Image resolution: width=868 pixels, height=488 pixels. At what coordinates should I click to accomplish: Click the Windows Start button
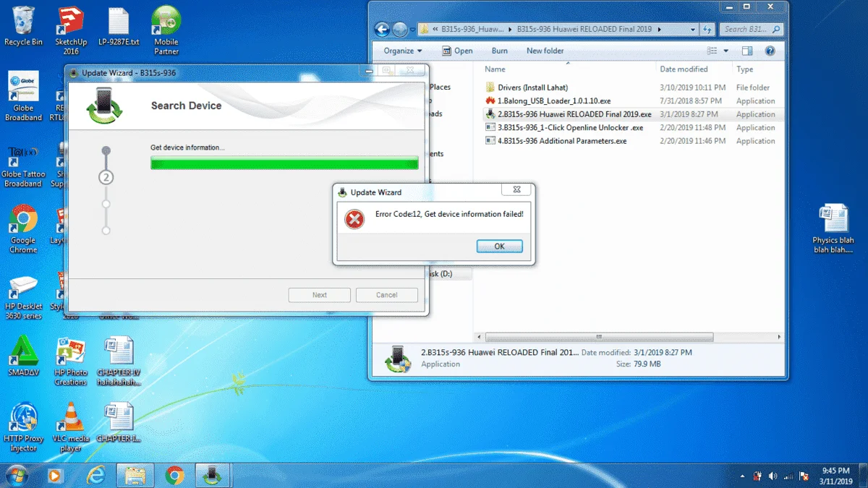click(17, 475)
